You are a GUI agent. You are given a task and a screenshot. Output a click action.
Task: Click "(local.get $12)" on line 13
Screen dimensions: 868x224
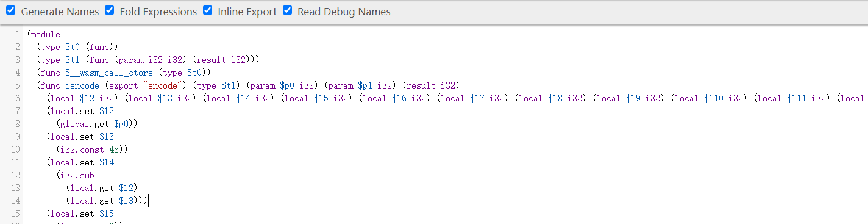tap(102, 188)
